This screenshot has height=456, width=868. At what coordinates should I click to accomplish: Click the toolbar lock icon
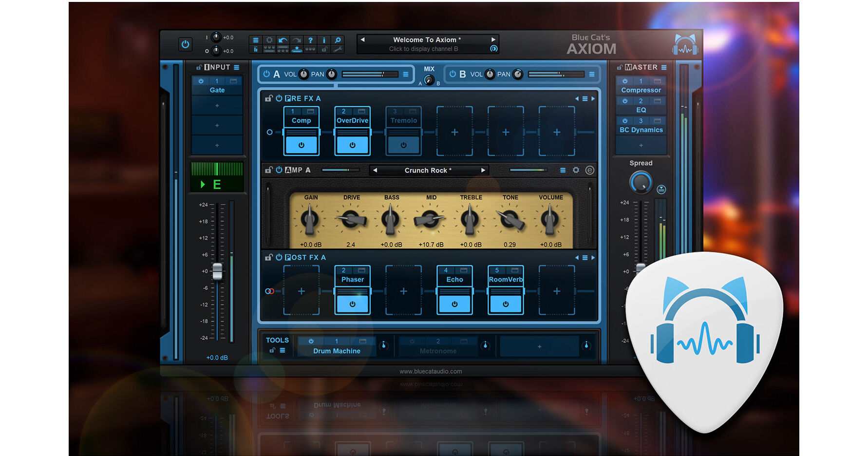[324, 49]
